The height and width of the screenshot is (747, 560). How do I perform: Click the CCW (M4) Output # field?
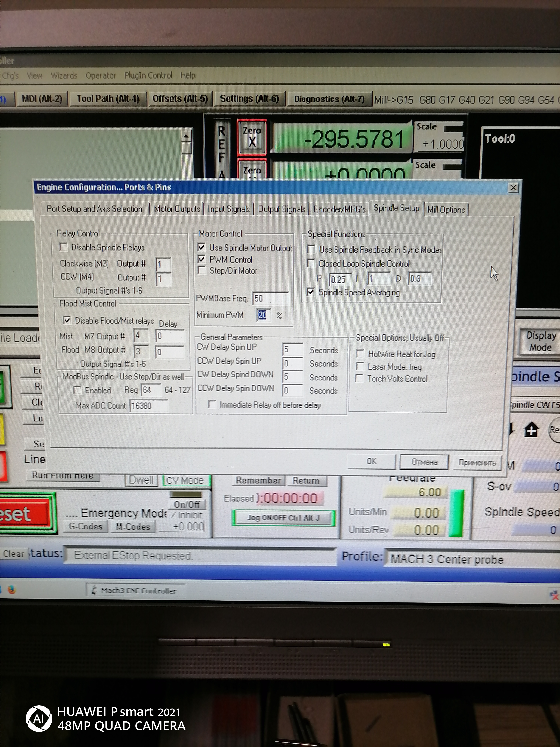pyautogui.click(x=163, y=279)
